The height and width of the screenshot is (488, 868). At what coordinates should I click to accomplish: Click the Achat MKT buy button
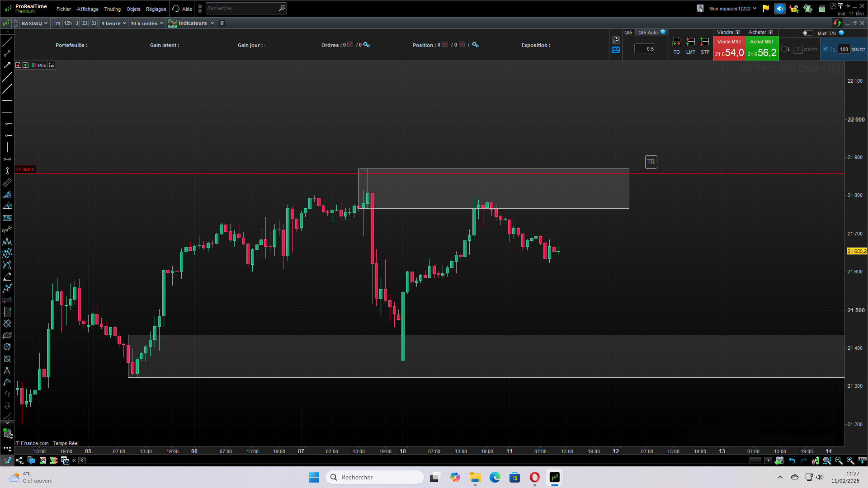762,48
